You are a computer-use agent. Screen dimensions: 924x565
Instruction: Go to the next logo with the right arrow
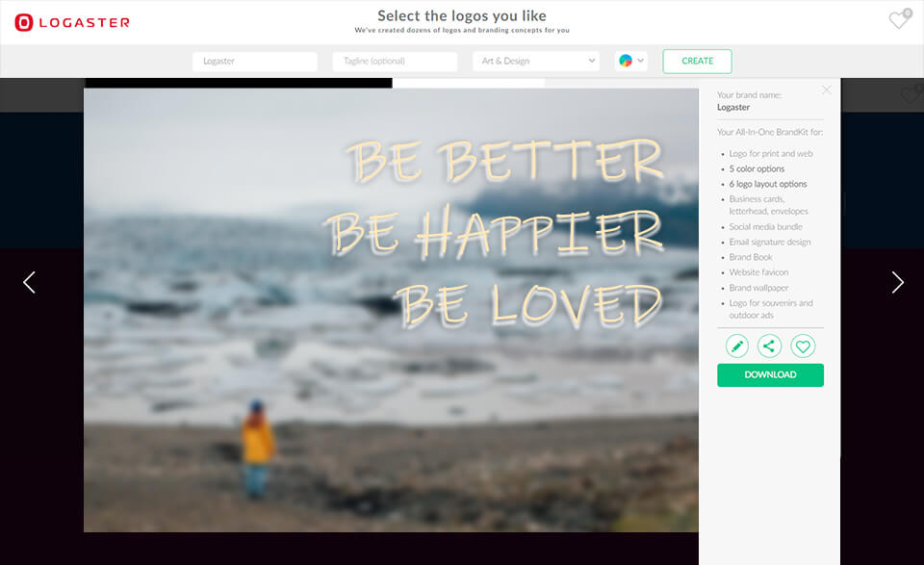(897, 282)
